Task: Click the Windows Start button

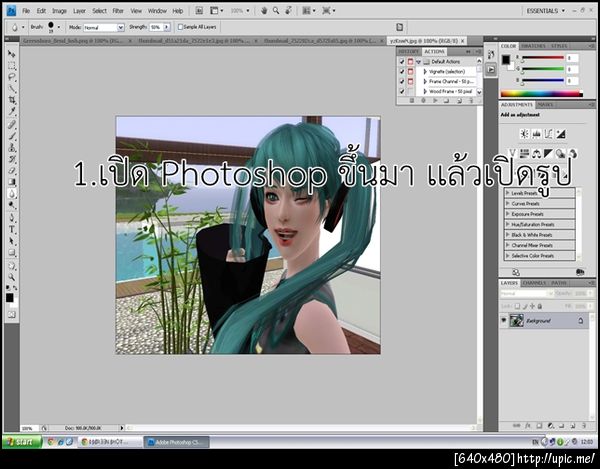Action: coord(22,442)
